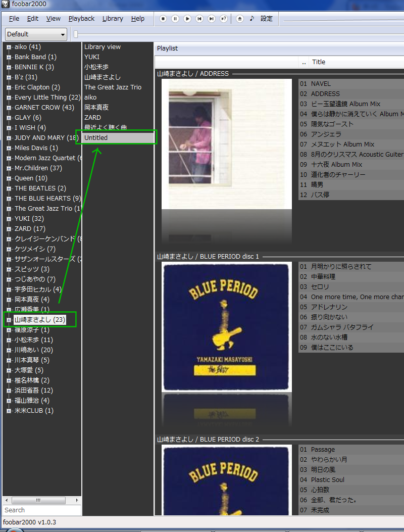The image size is (404, 532).
Task: Expand the Queen (10) node
Action: coord(9,178)
